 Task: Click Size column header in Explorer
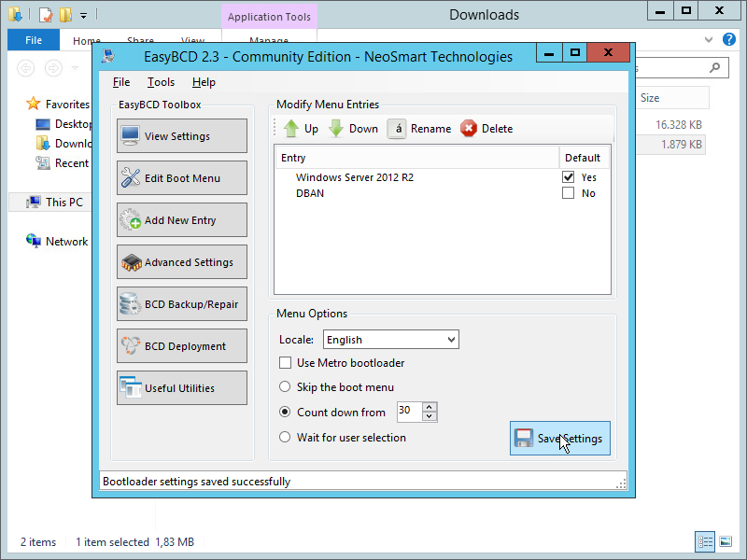point(672,98)
